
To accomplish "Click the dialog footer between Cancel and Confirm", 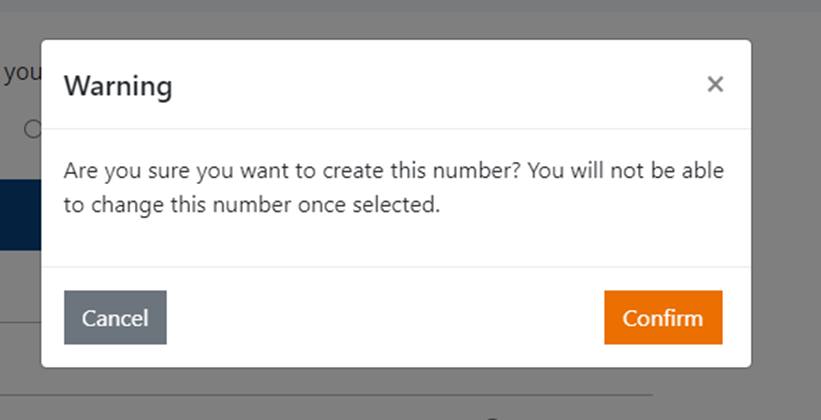I will (x=385, y=318).
